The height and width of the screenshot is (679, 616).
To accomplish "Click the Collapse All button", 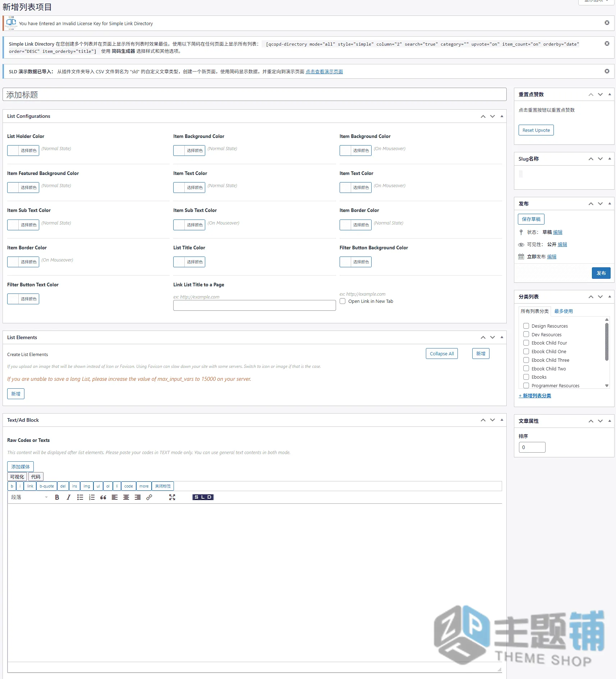I will click(442, 354).
